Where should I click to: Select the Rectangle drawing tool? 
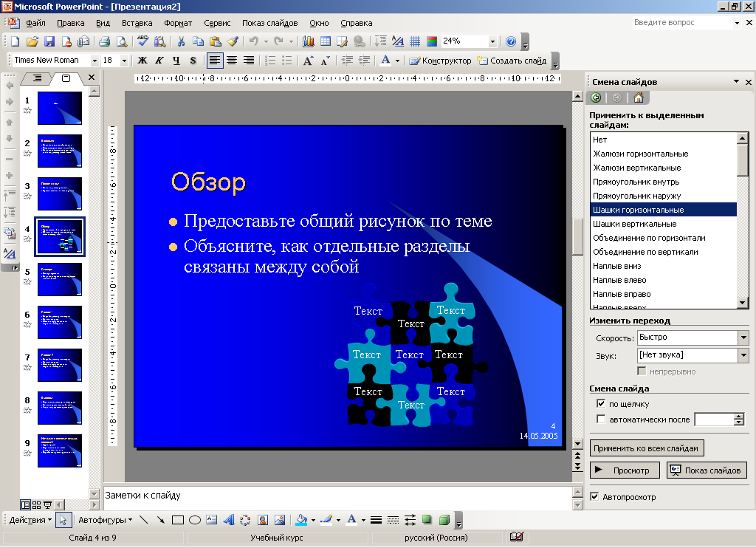click(x=178, y=519)
